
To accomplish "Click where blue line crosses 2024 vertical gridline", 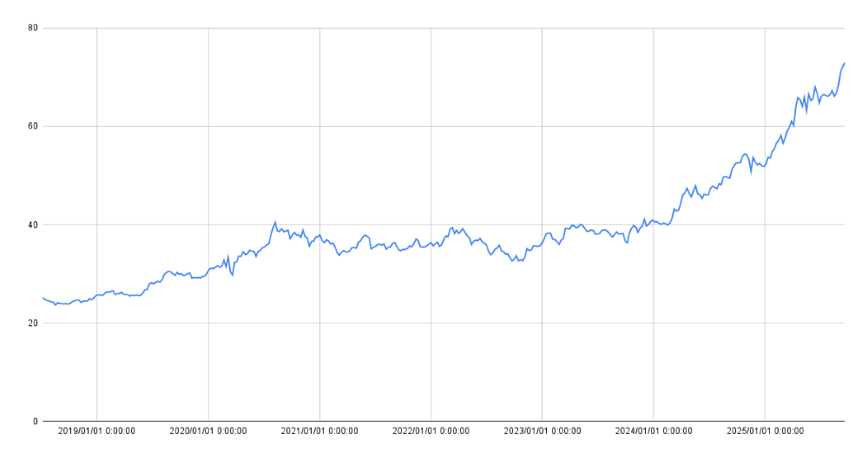I will click(653, 220).
